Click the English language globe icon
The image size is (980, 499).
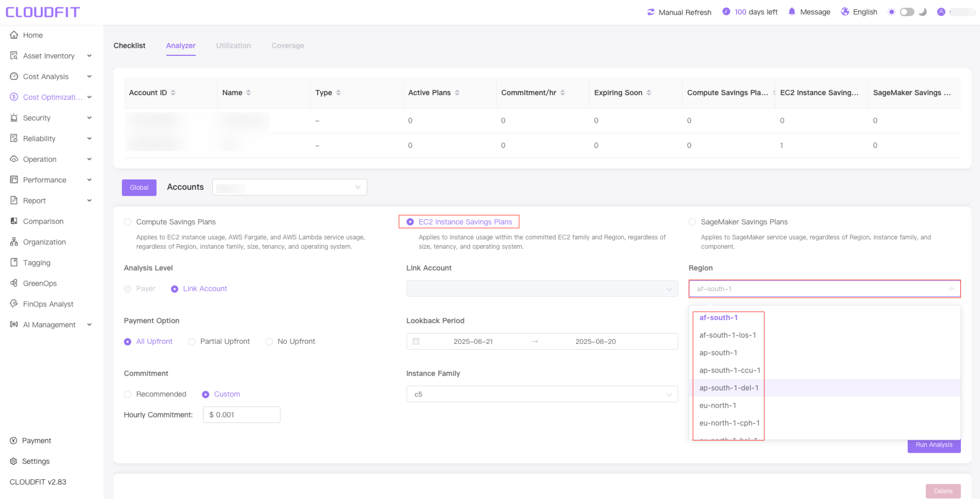click(845, 11)
